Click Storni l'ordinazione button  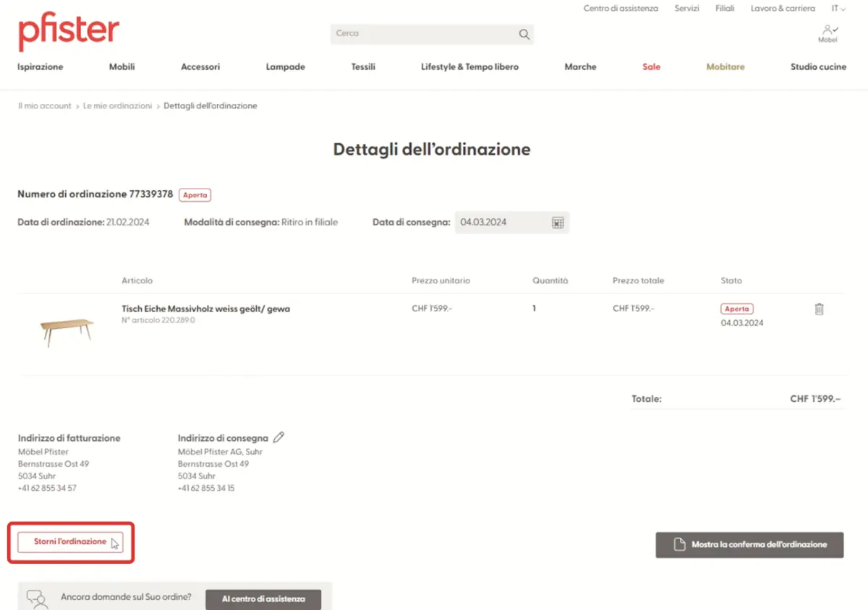click(70, 542)
